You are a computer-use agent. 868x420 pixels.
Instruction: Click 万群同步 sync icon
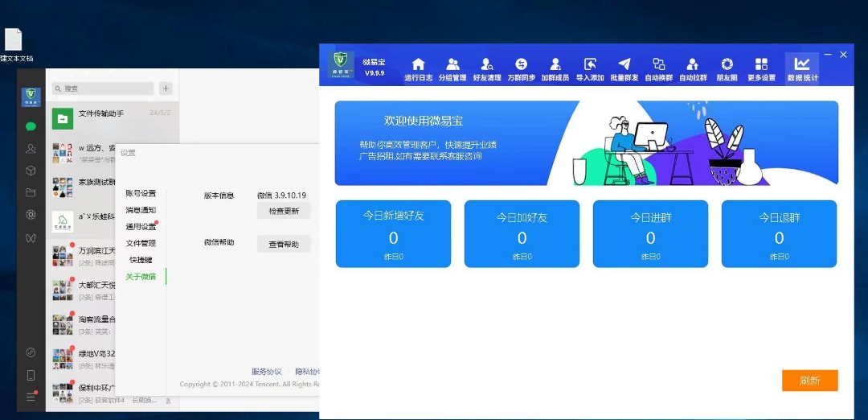pos(521,68)
